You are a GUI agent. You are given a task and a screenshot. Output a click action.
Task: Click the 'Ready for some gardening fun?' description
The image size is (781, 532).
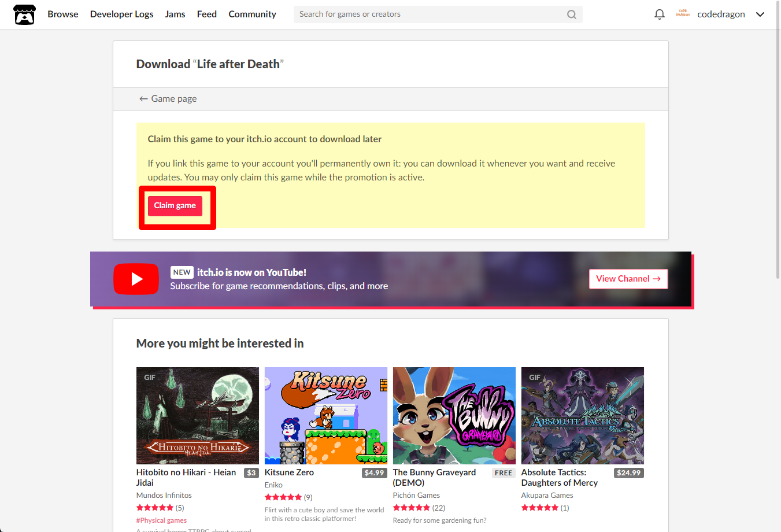(439, 520)
